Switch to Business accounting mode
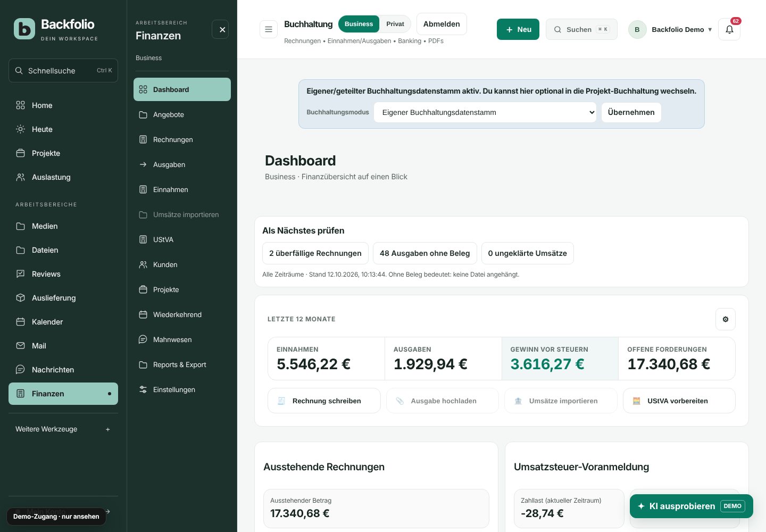The width and height of the screenshot is (766, 532). (359, 24)
